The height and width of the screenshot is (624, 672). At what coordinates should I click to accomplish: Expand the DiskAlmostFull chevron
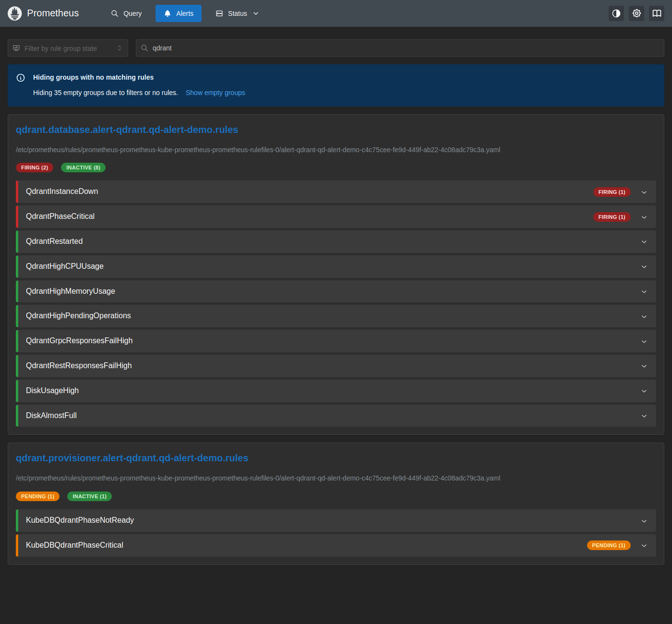pyautogui.click(x=644, y=416)
